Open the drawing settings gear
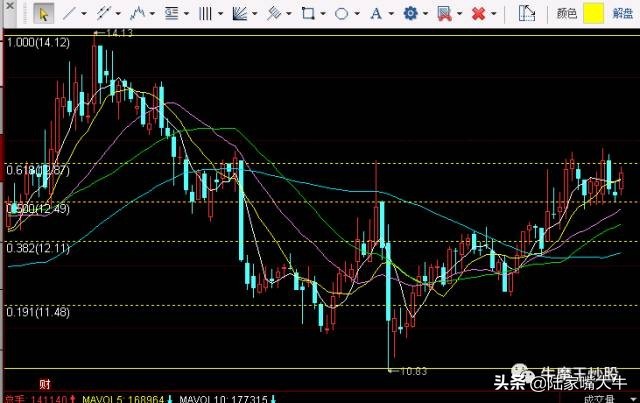 (x=409, y=13)
